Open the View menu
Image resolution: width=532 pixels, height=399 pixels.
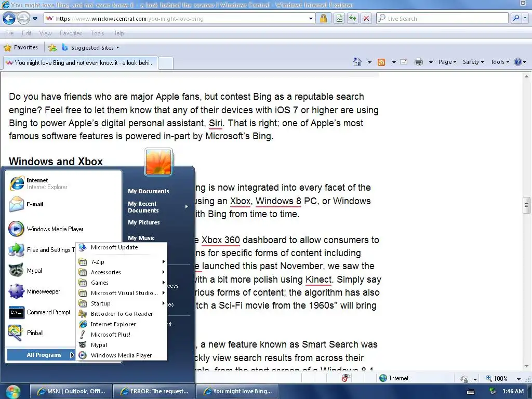(46, 33)
